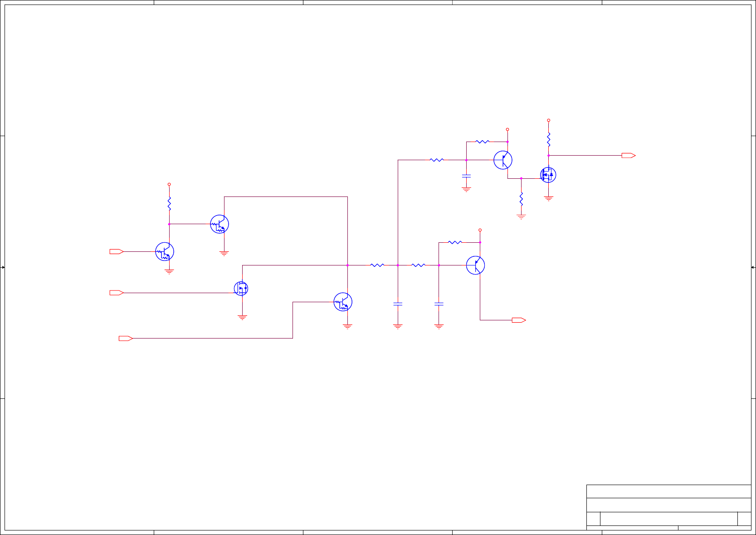Image resolution: width=756 pixels, height=535 pixels.
Task: Select power terminal above the leftmost pull-up resistor
Action: pyautogui.click(x=169, y=185)
